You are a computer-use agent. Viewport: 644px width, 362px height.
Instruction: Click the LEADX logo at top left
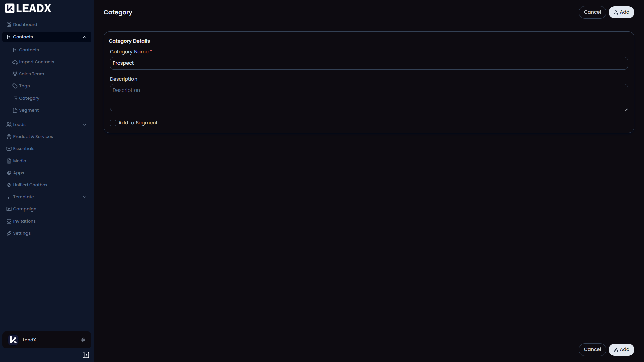click(28, 8)
